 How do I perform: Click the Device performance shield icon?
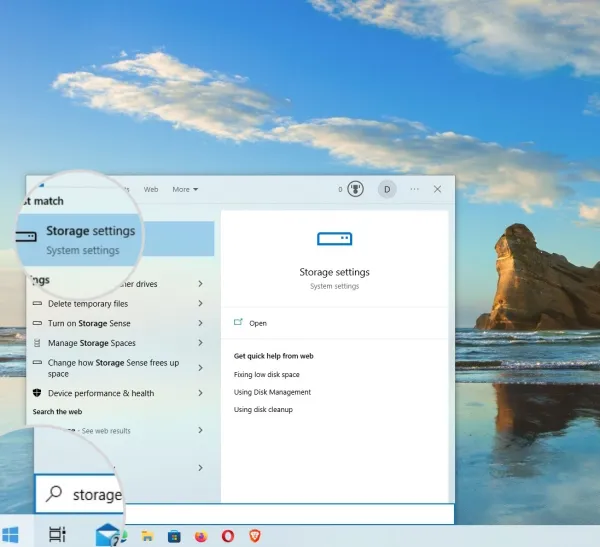pyautogui.click(x=37, y=393)
